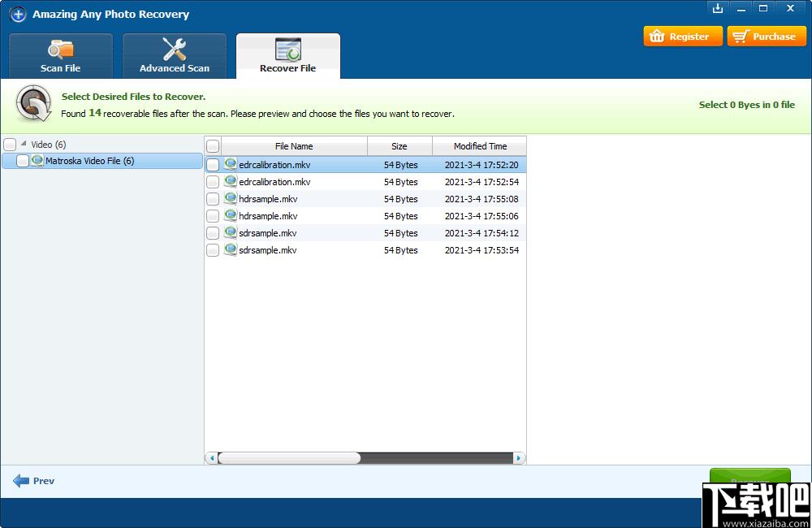Select the Video (6) tree label
812x528 pixels.
click(x=49, y=145)
